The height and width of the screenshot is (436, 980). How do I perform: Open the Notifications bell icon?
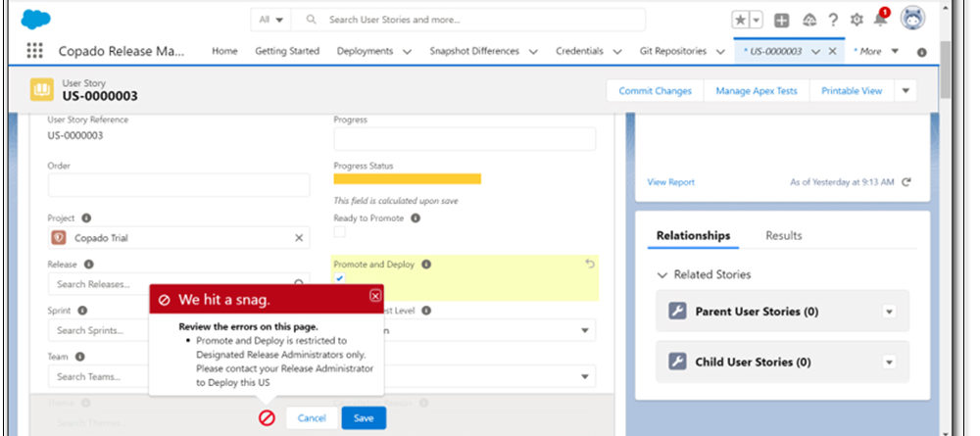(881, 19)
